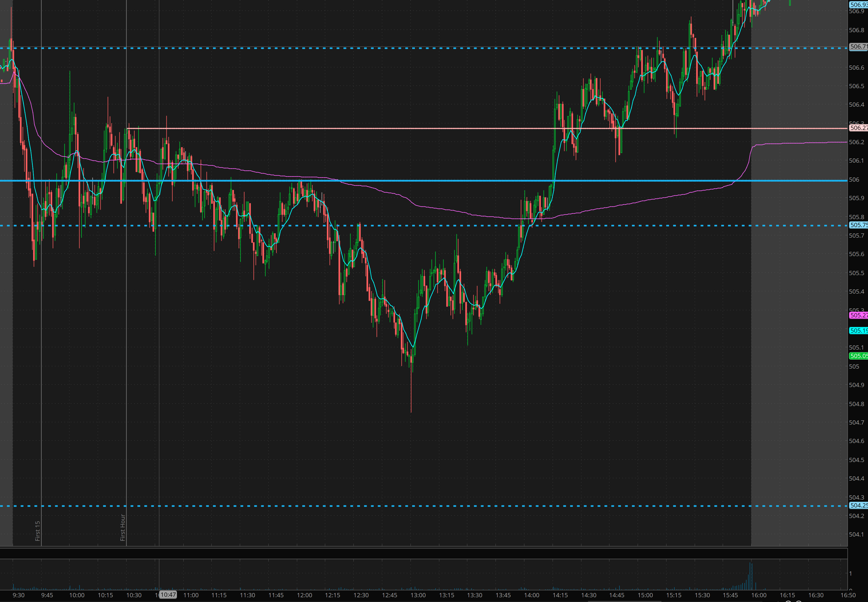Click the 10:47 crosshair time label

point(168,595)
